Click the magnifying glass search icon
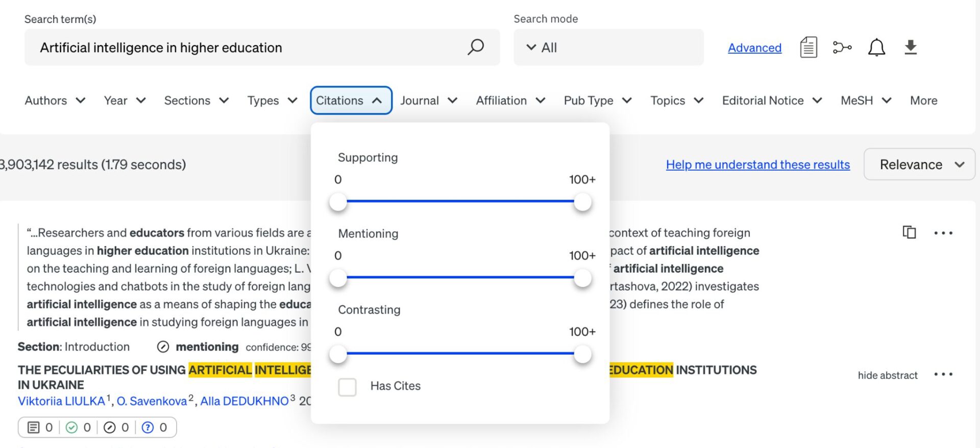This screenshot has width=980, height=448. pyautogui.click(x=475, y=47)
